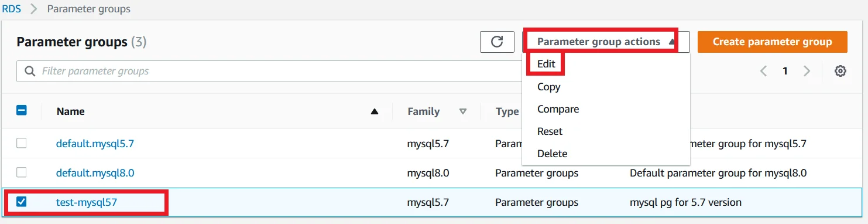This screenshot has height=224, width=868.
Task: Open the default.mysql5.7 parameter group link
Action: (95, 143)
